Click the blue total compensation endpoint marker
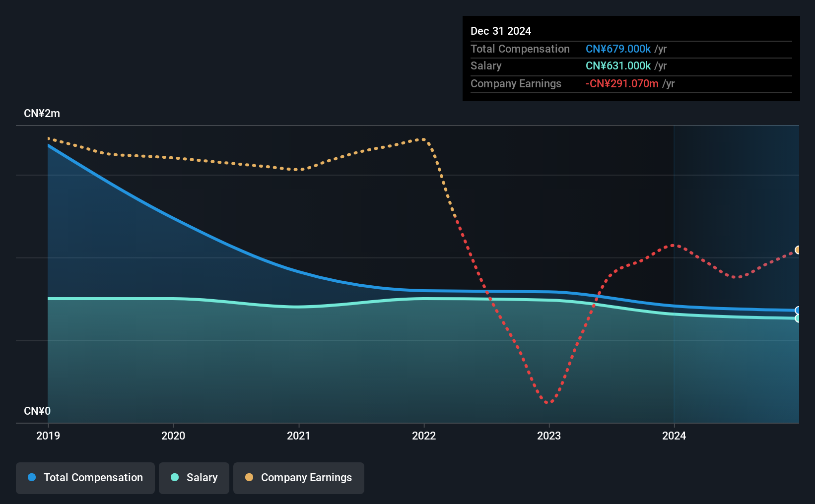Image resolution: width=815 pixels, height=504 pixels. coord(798,311)
